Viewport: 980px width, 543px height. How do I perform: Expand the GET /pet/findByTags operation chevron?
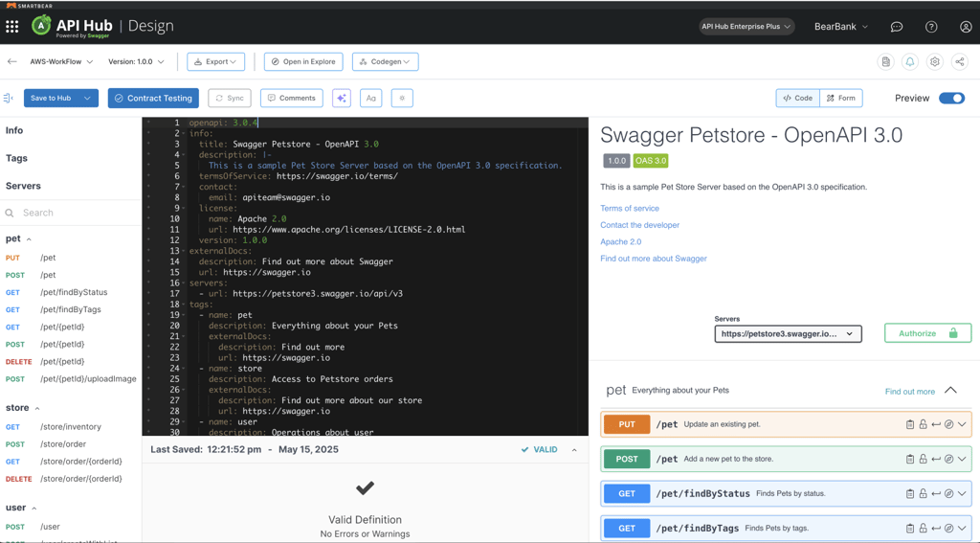tap(962, 529)
